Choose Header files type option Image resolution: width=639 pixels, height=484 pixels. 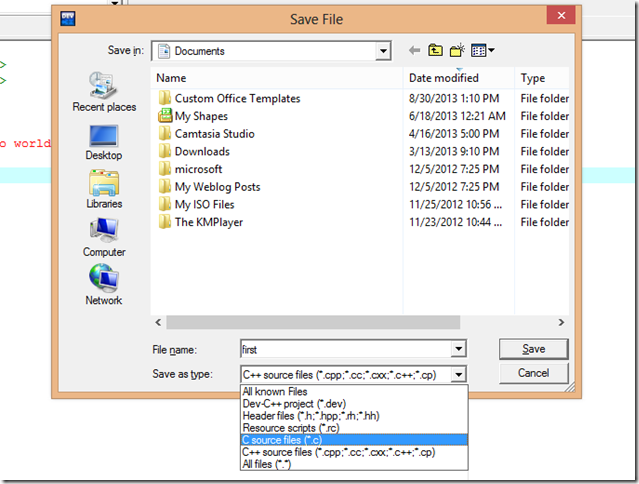(x=354, y=416)
